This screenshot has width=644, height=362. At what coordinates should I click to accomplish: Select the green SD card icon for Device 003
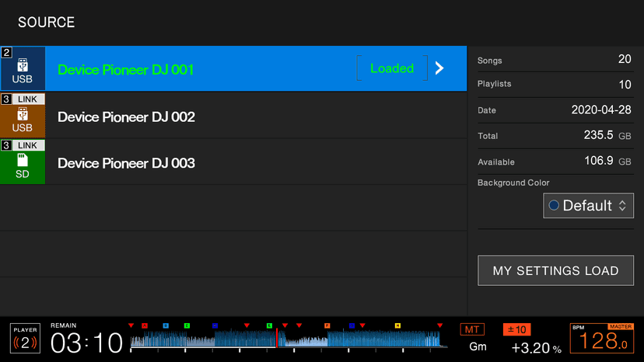tap(23, 162)
